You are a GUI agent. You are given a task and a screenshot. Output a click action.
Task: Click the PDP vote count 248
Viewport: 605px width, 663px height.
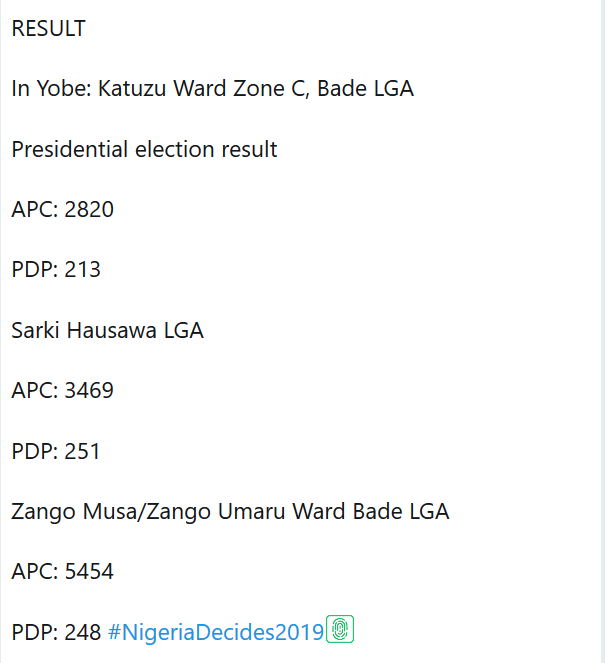[x=82, y=632]
